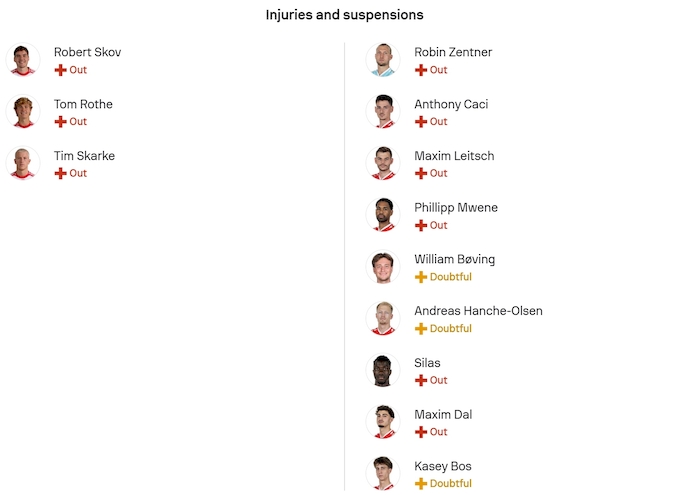The width and height of the screenshot is (690, 495).
Task: Open Tim Skarke's player avatar
Action: (23, 163)
